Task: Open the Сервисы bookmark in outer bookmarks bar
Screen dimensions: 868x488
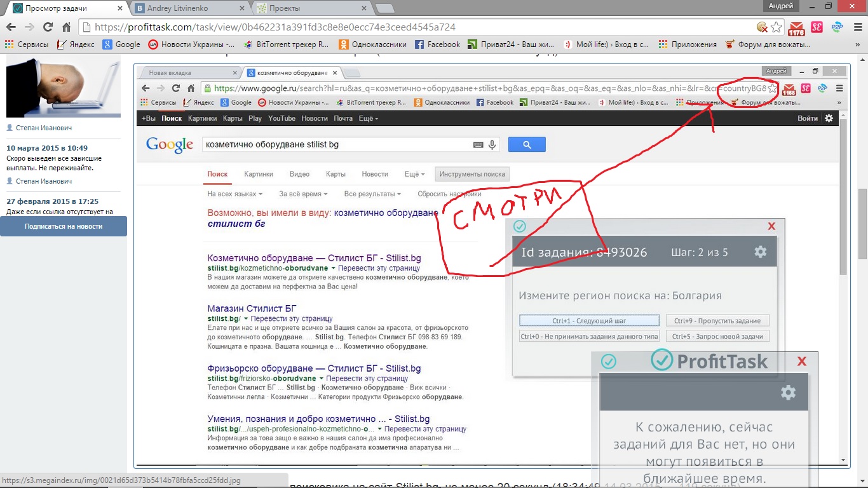Action: pyautogui.click(x=27, y=44)
